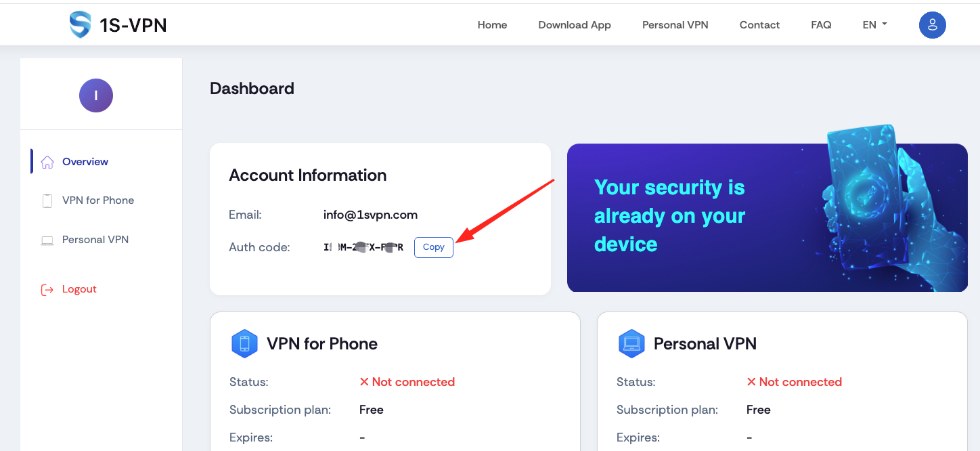
Task: Select Overview in the sidebar
Action: [x=85, y=161]
